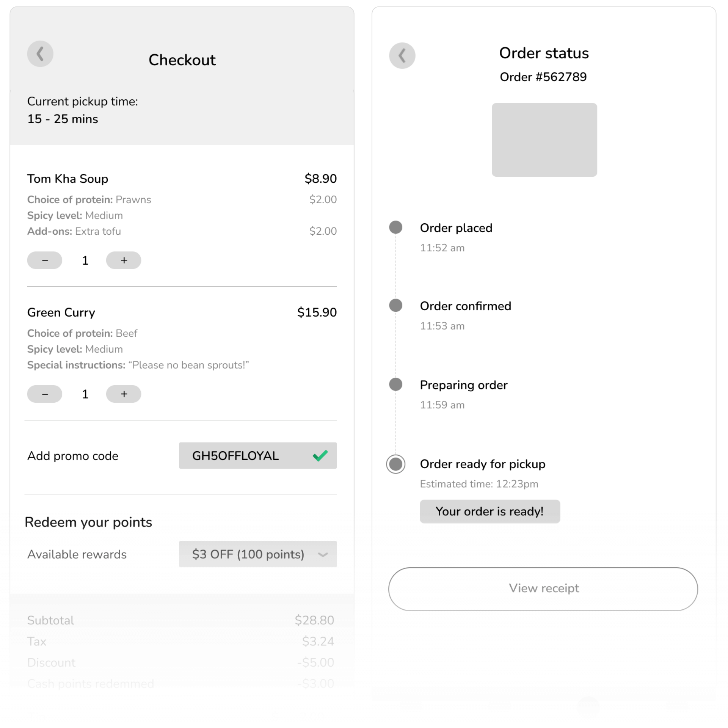This screenshot has height=728, width=728.
Task: Select Order ready for pickup marker
Action: click(x=395, y=464)
